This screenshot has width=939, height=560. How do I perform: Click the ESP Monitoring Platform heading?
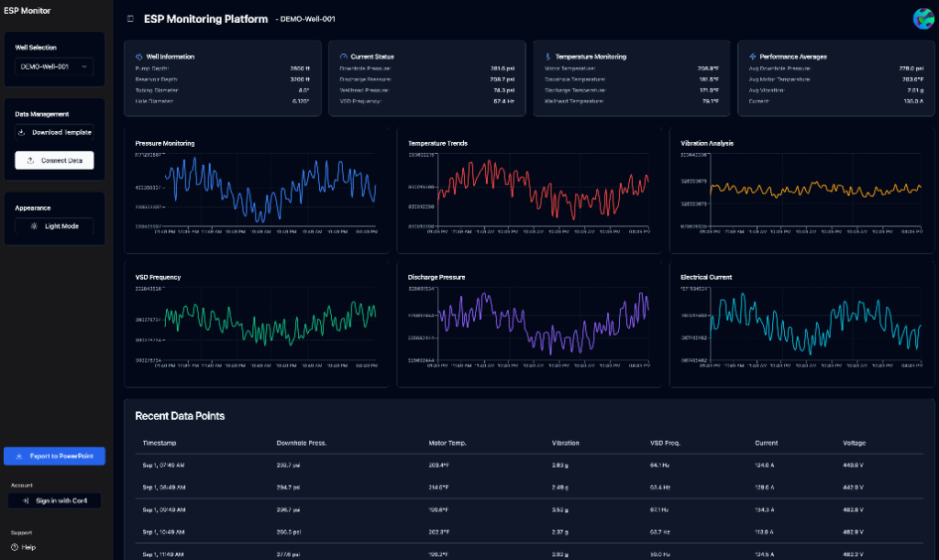point(206,19)
